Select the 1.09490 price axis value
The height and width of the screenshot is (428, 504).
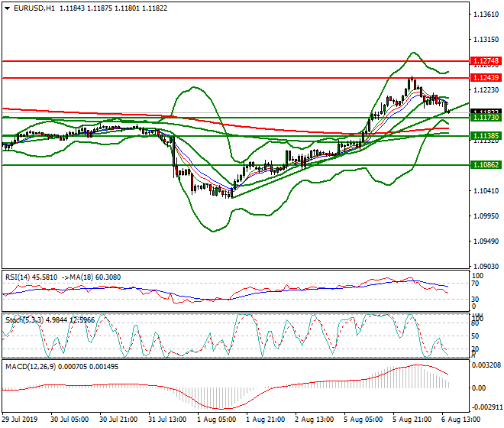click(x=486, y=241)
